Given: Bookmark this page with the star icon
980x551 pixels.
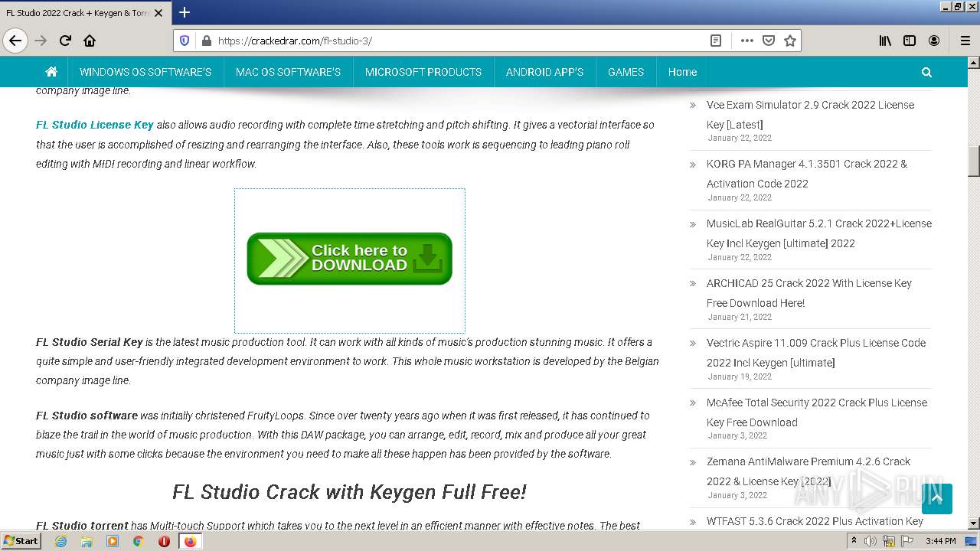Looking at the screenshot, I should [x=790, y=41].
